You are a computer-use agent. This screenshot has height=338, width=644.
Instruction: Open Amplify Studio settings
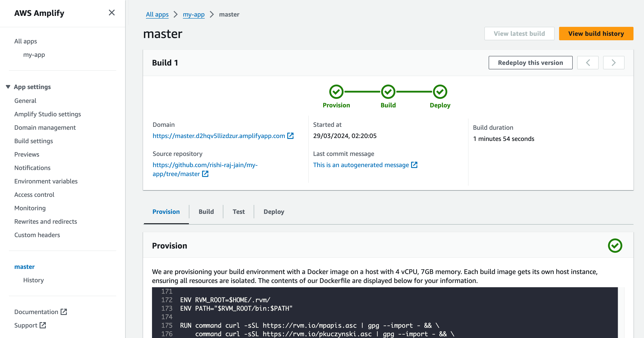(47, 114)
